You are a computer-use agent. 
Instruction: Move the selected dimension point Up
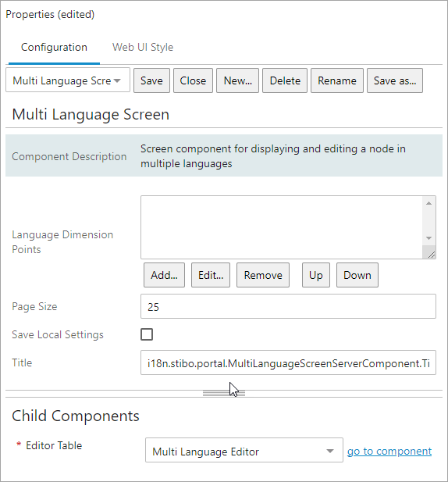[316, 275]
